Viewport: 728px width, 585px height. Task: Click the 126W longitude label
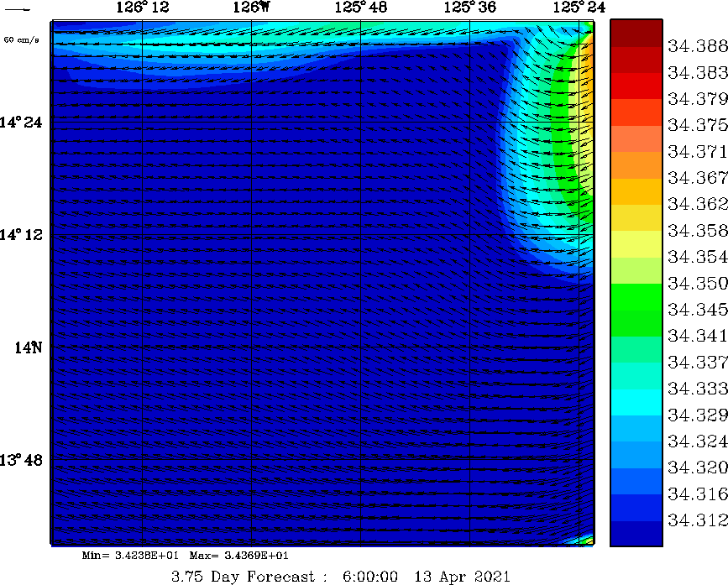(251, 7)
